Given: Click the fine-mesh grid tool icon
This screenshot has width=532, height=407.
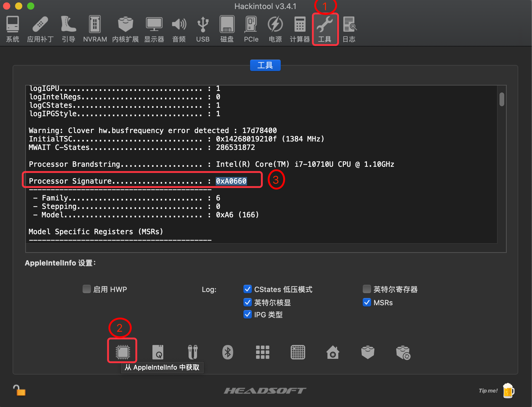Looking at the screenshot, I should tap(298, 352).
